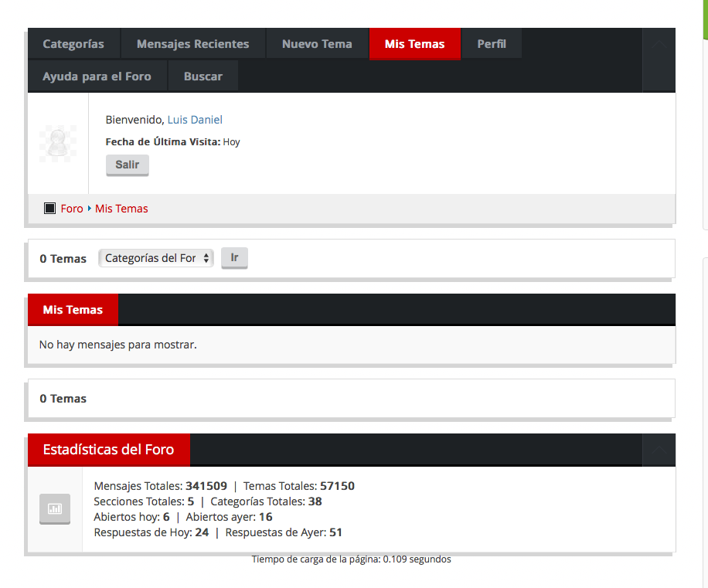Open Luis Daniel profile link
708x588 pixels.
195,120
